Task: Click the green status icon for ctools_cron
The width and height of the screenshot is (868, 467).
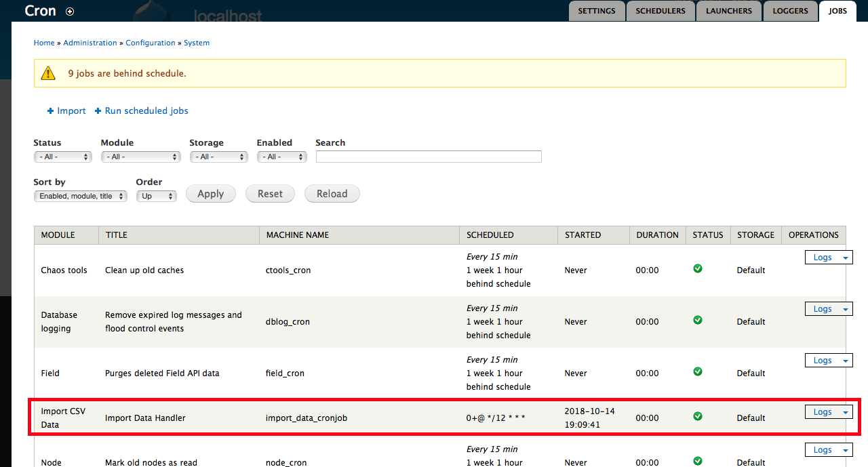Action: click(697, 268)
